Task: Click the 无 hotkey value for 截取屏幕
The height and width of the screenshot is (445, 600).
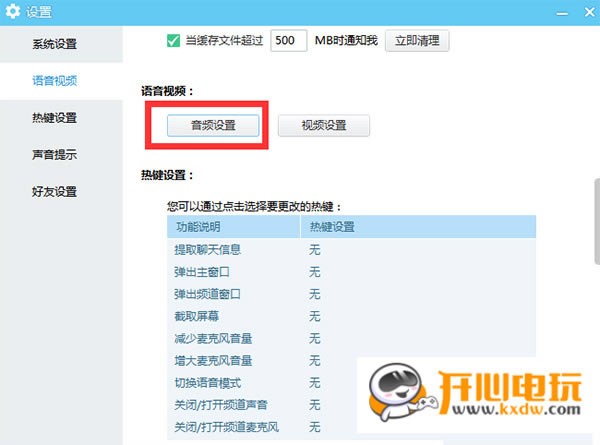Action: (315, 316)
